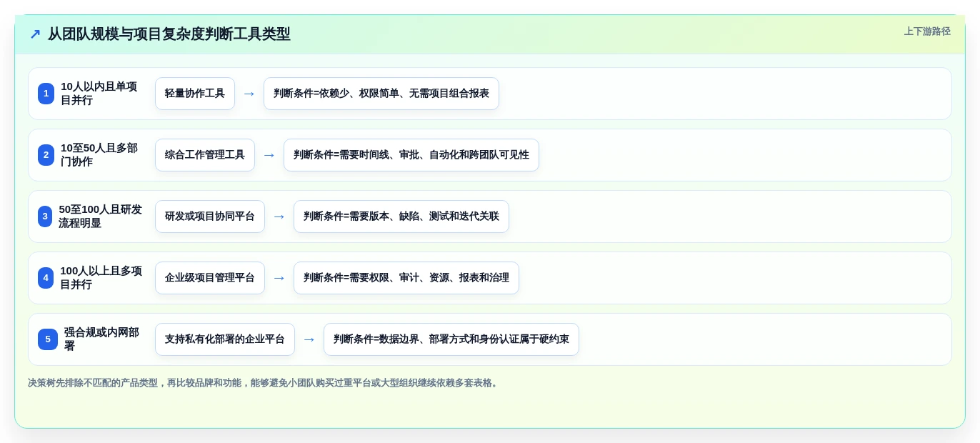The image size is (980, 443).
Task: Click the 综合工作管理工具 box
Action: point(205,155)
